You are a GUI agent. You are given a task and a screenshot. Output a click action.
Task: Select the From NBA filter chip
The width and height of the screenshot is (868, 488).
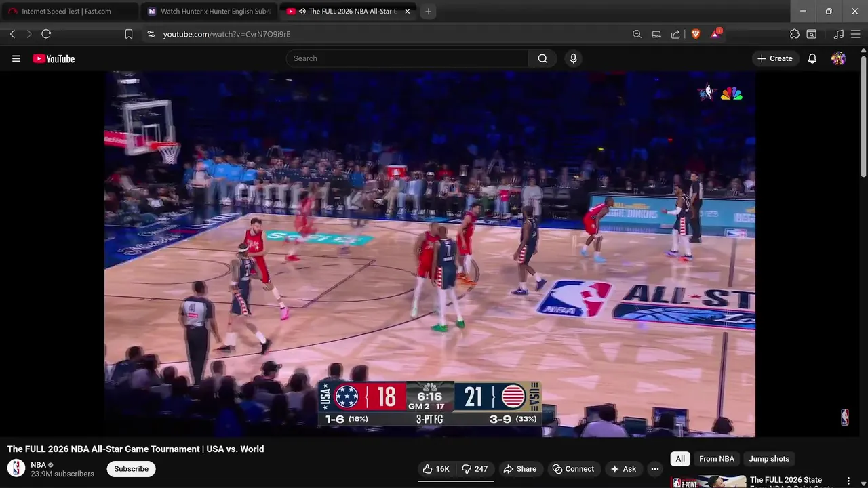(x=717, y=459)
